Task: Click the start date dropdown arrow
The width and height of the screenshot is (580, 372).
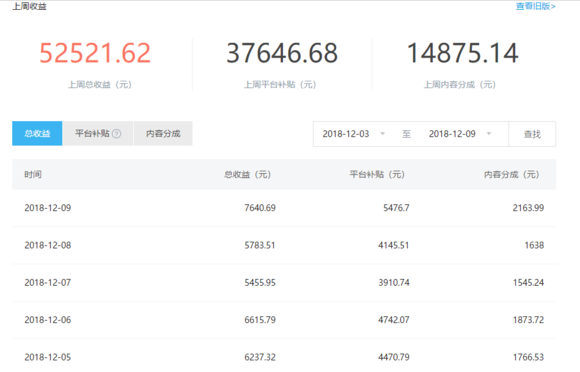Action: [383, 133]
